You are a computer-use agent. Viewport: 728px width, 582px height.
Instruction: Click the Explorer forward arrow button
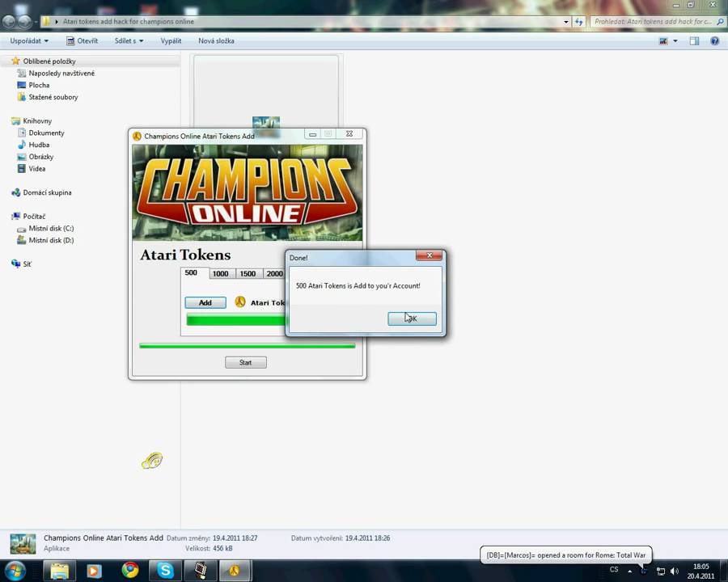pyautogui.click(x=24, y=21)
